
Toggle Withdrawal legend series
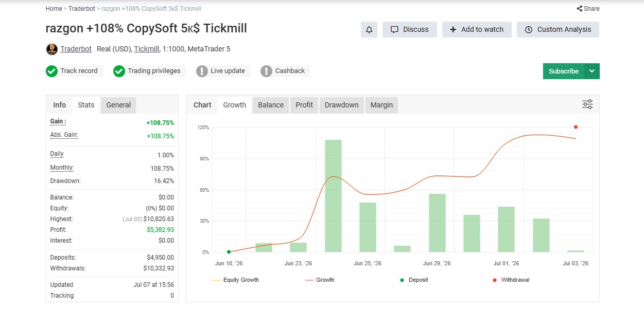[x=511, y=280]
